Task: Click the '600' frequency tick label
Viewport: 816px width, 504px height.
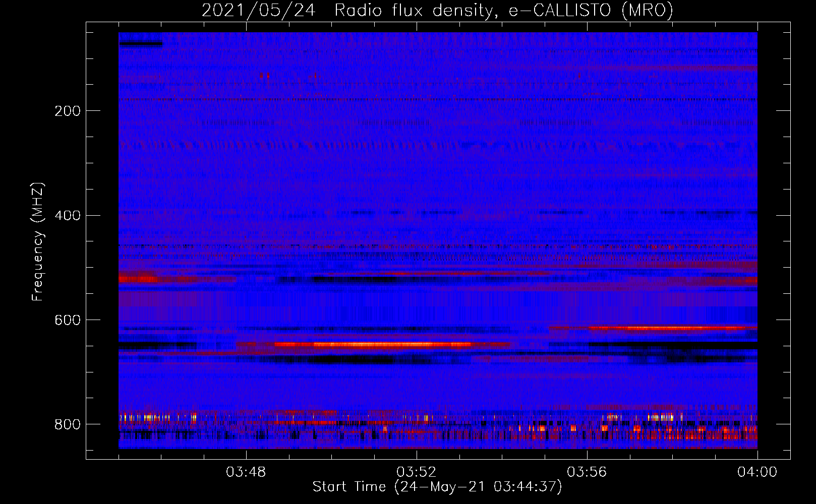Action: coord(68,321)
